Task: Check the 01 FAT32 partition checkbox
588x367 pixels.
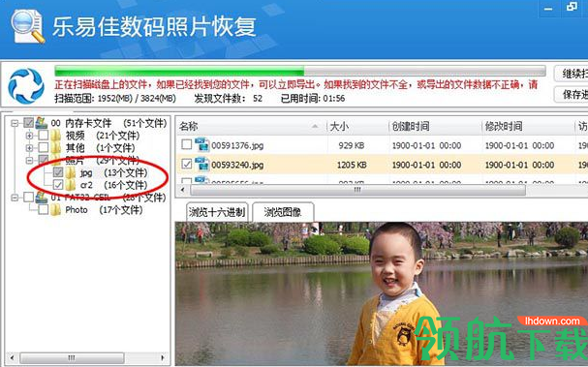Action: [28, 198]
